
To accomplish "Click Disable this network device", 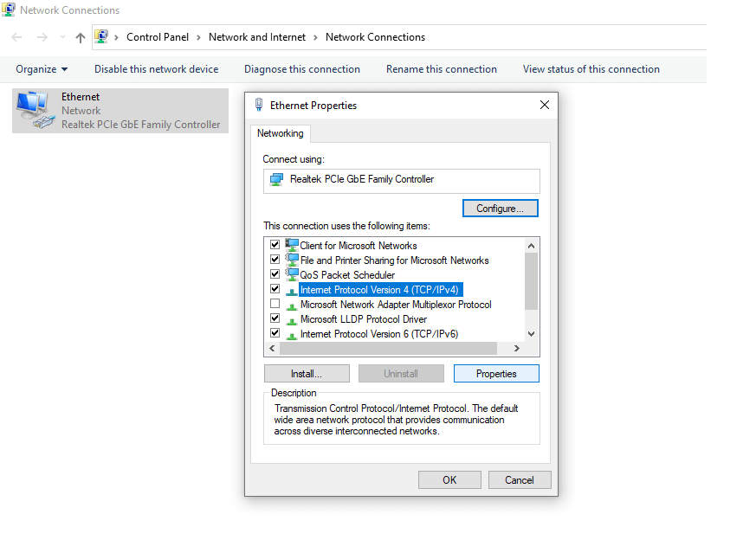I will (x=156, y=69).
